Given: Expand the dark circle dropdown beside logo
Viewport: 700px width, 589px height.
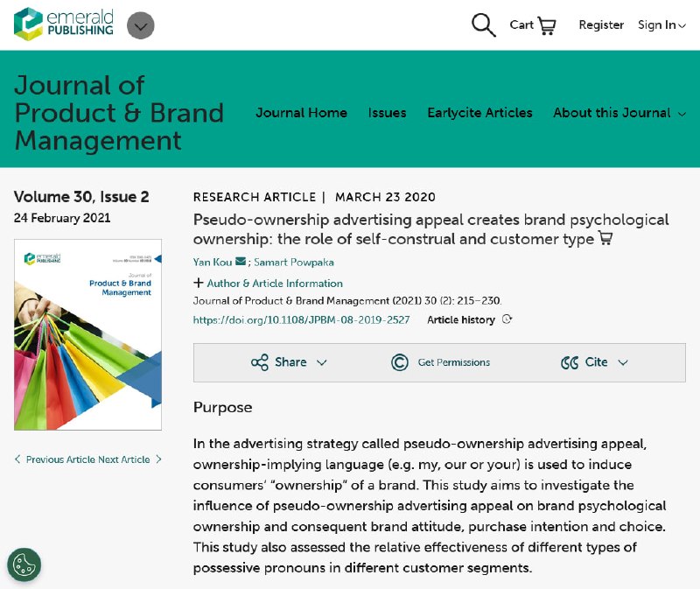Looking at the screenshot, I should [141, 26].
